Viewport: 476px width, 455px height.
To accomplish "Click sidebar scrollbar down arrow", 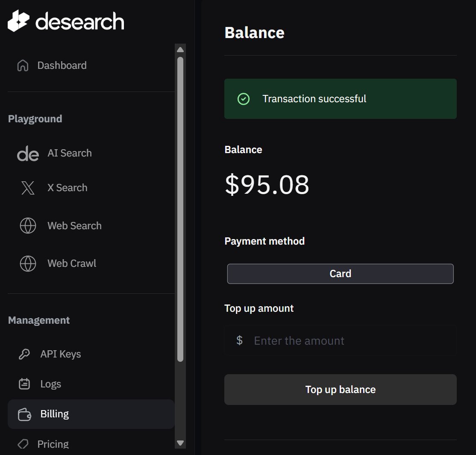I will (180, 443).
